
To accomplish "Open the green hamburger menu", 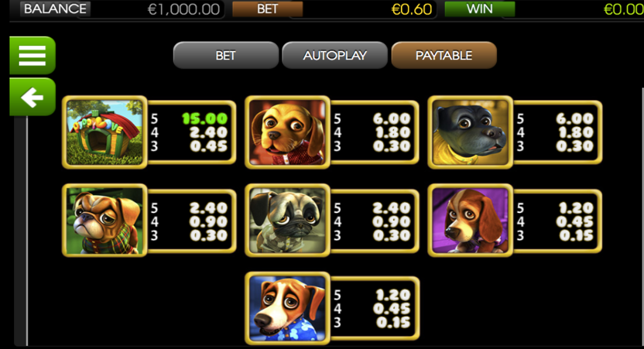I will pos(33,55).
